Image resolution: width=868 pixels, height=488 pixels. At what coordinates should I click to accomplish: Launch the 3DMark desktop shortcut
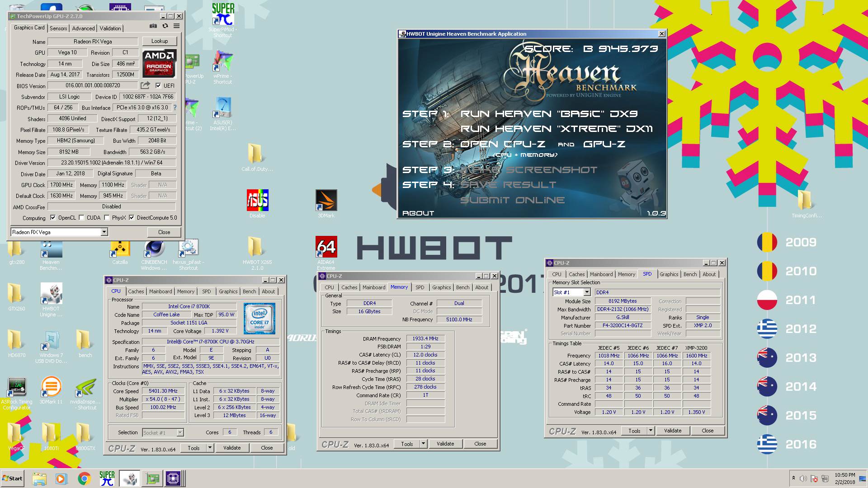[x=326, y=204]
